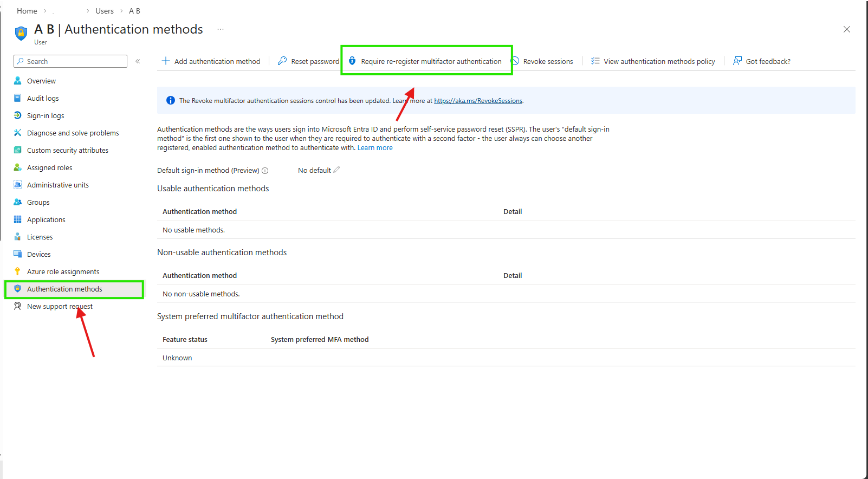Click the key icon beside Reset password

[x=282, y=61]
